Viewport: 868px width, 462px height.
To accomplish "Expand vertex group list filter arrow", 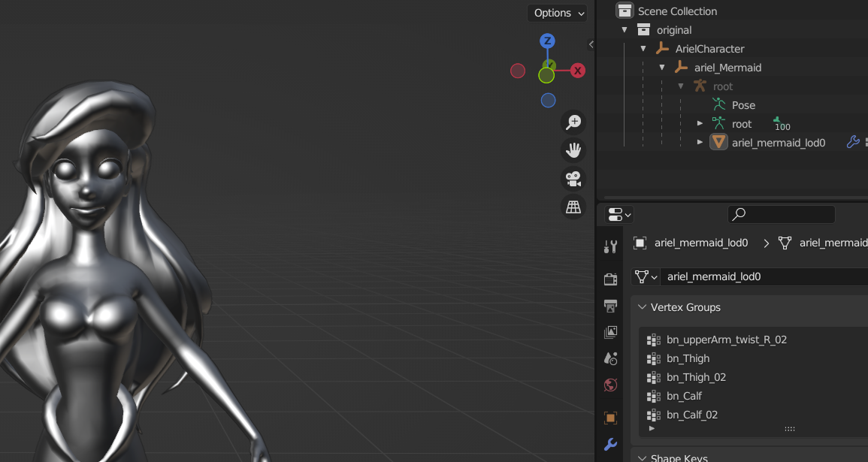I will point(652,429).
